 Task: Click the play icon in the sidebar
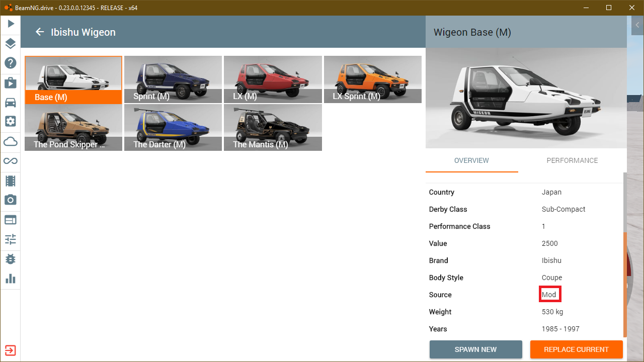(11, 24)
